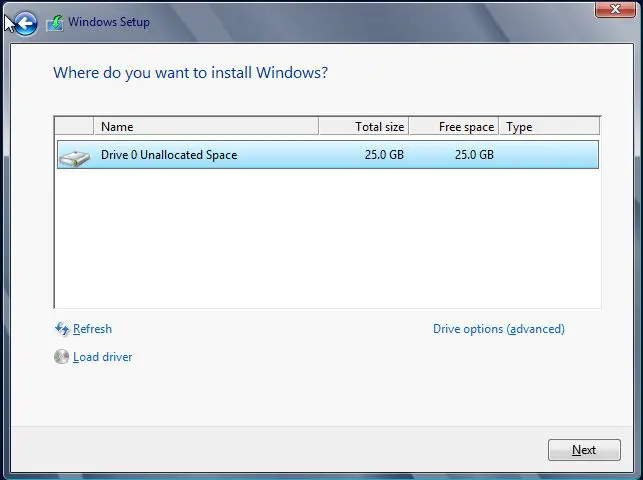
Task: Click the Windows Setup title icon
Action: tap(55, 23)
